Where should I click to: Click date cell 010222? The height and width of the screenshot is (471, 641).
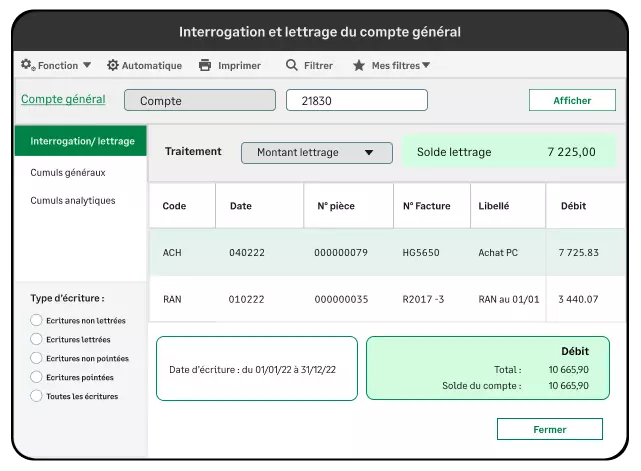pos(247,299)
